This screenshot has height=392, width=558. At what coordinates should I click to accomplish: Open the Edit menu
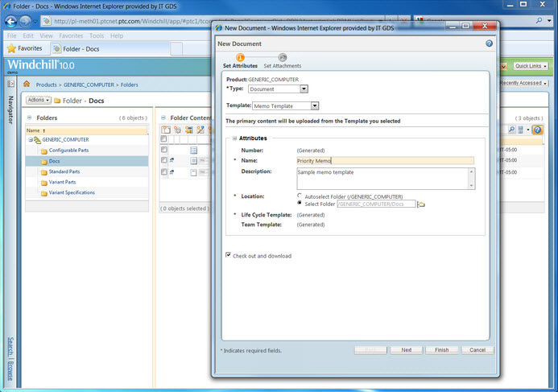click(28, 35)
